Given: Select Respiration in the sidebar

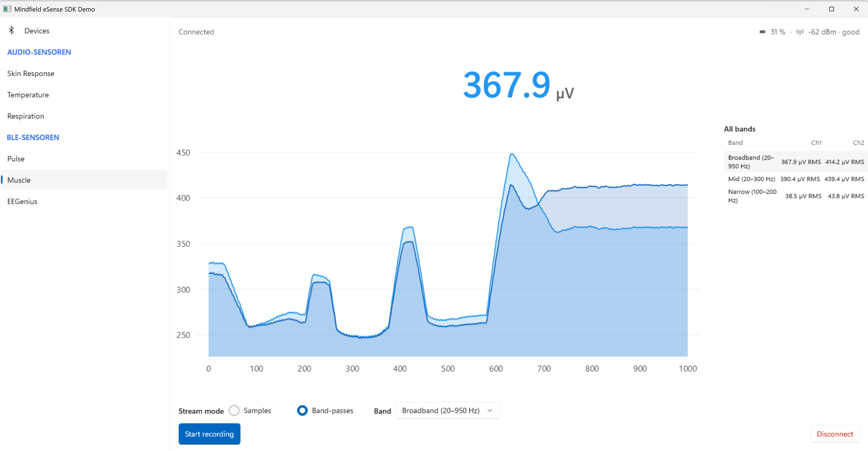Looking at the screenshot, I should point(84,116).
